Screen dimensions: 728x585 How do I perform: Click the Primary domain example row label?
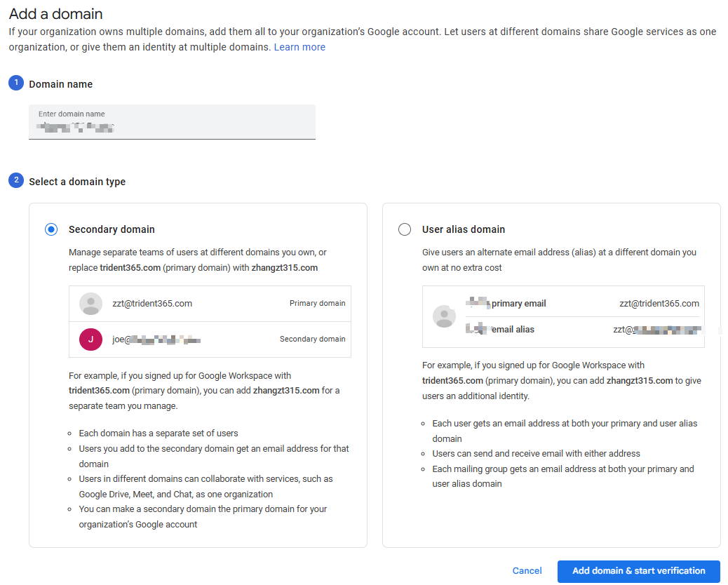pos(317,304)
